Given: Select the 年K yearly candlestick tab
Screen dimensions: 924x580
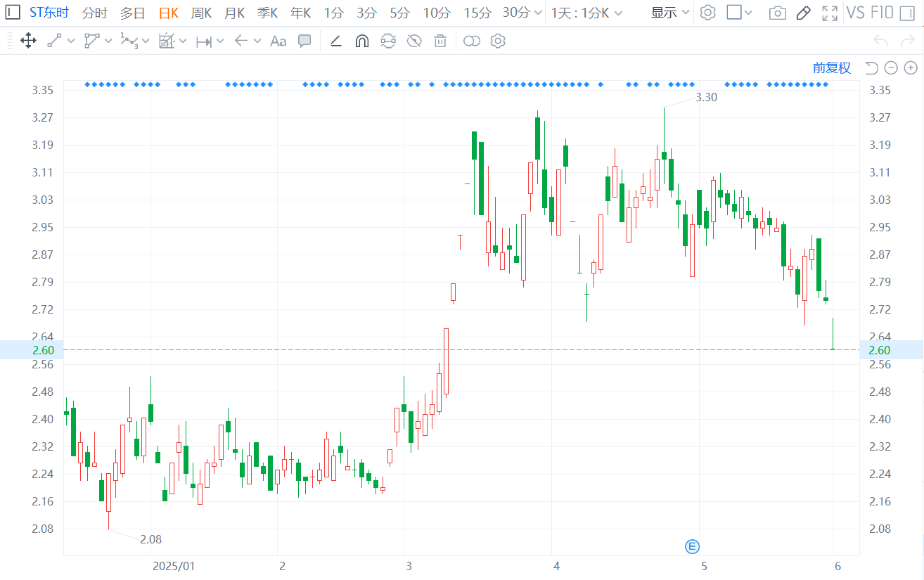Looking at the screenshot, I should (x=301, y=13).
